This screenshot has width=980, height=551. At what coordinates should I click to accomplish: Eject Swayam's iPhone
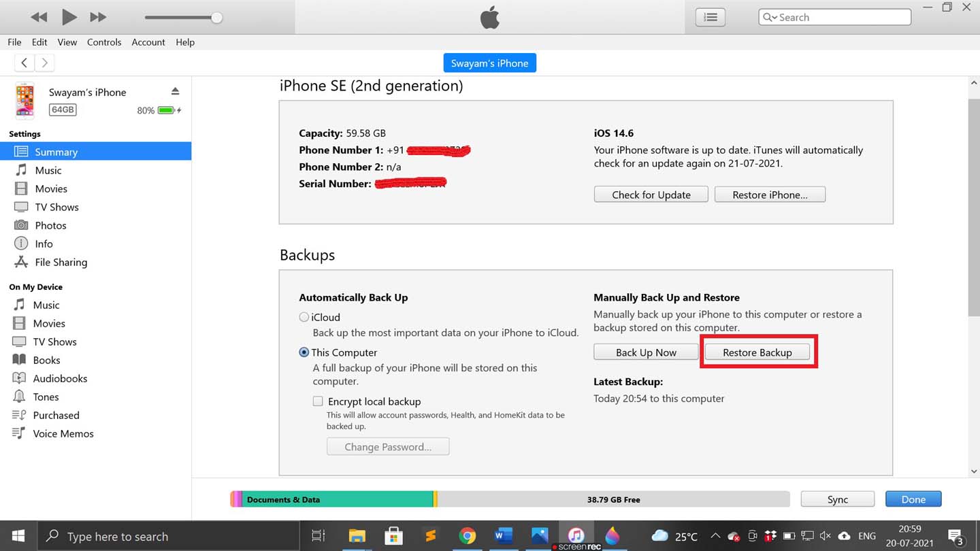pos(175,91)
